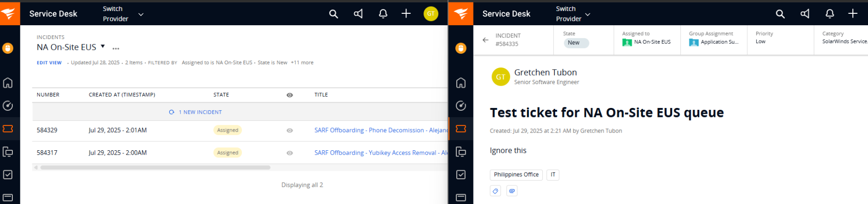This screenshot has width=868, height=204.
Task: Open the three-dots menu next to NA On-Site EUS
Action: 116,49
